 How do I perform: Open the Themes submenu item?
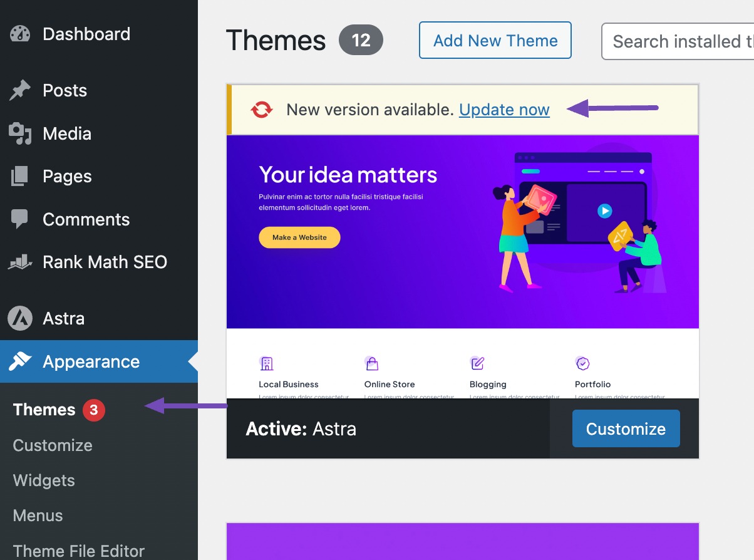coord(44,410)
